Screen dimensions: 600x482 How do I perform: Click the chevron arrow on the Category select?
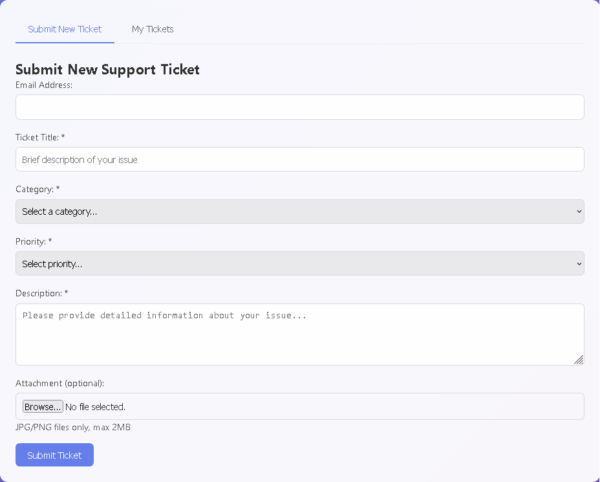pos(579,212)
